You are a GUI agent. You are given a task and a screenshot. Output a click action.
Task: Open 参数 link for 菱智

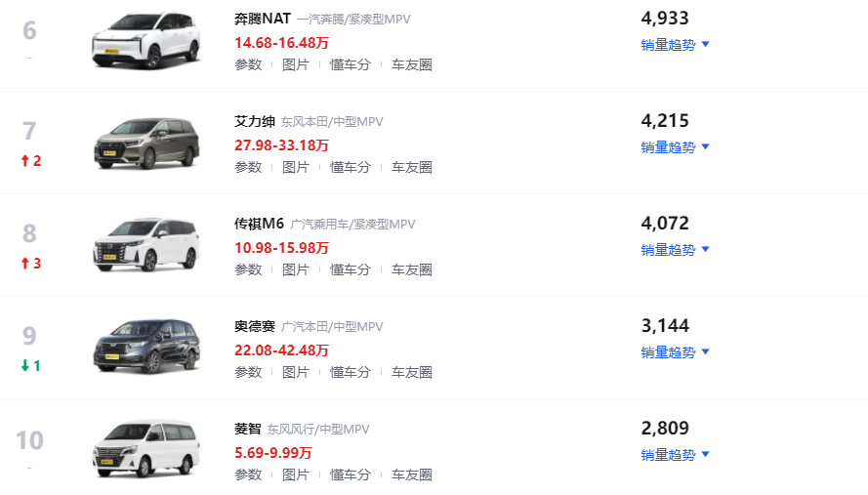(248, 474)
